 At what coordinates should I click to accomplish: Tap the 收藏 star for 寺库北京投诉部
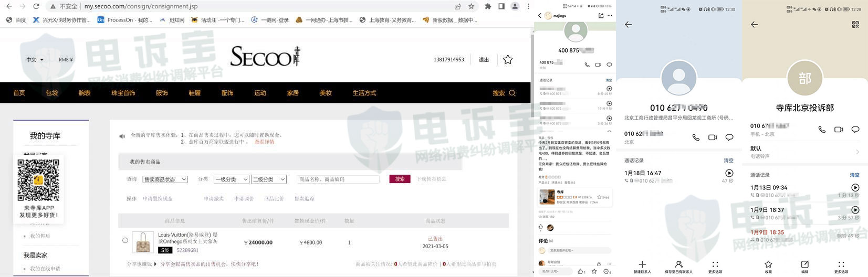(768, 264)
